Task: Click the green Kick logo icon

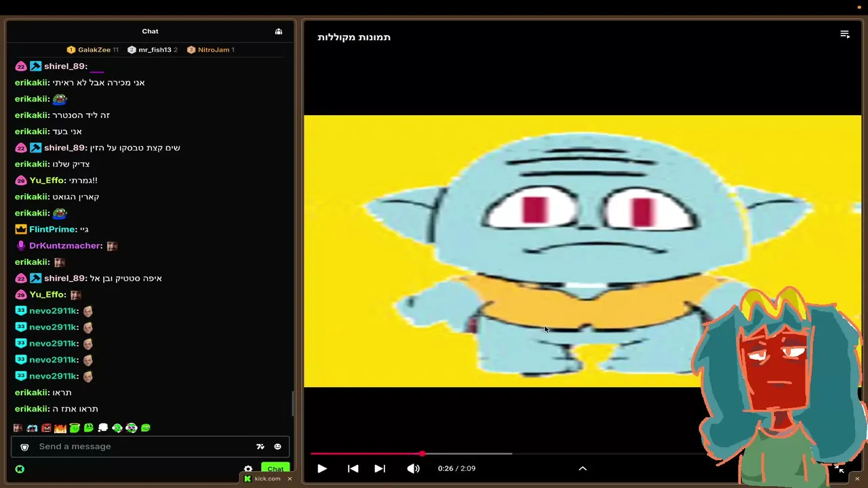Action: coord(20,469)
